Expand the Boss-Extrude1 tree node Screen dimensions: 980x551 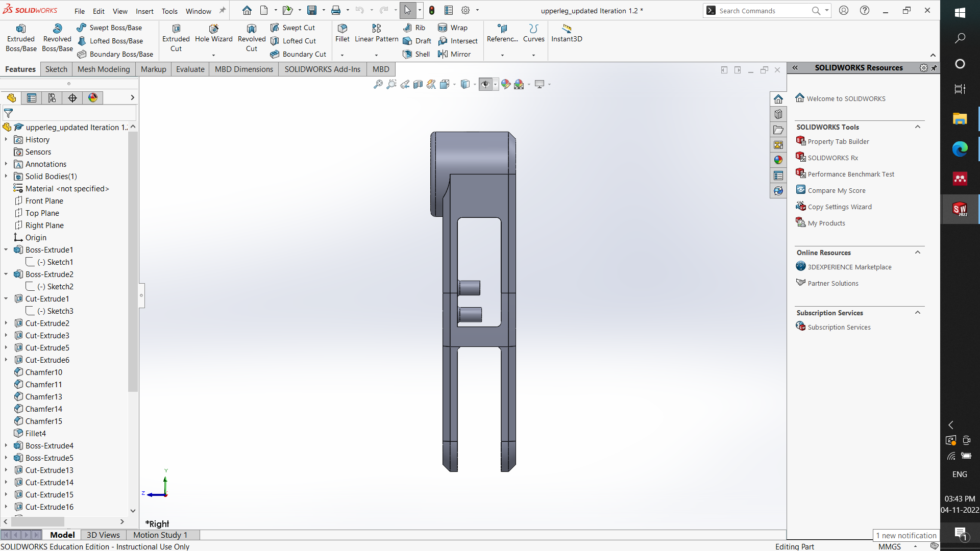6,249
